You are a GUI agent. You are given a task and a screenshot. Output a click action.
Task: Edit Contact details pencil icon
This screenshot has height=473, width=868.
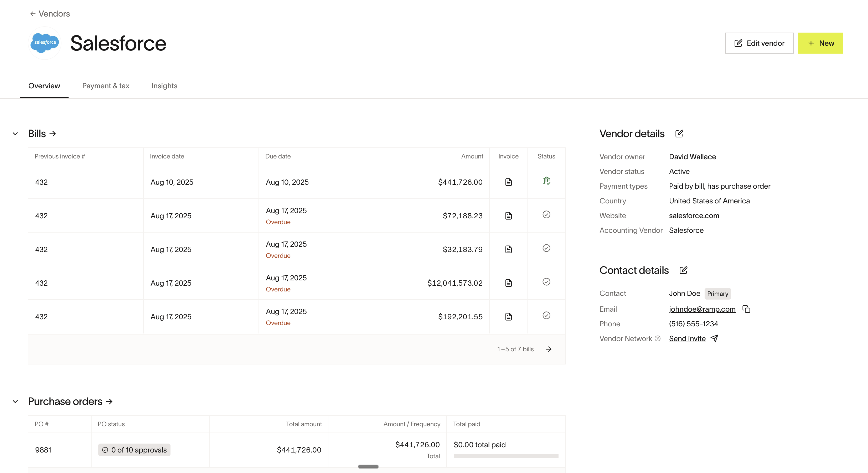tap(683, 270)
